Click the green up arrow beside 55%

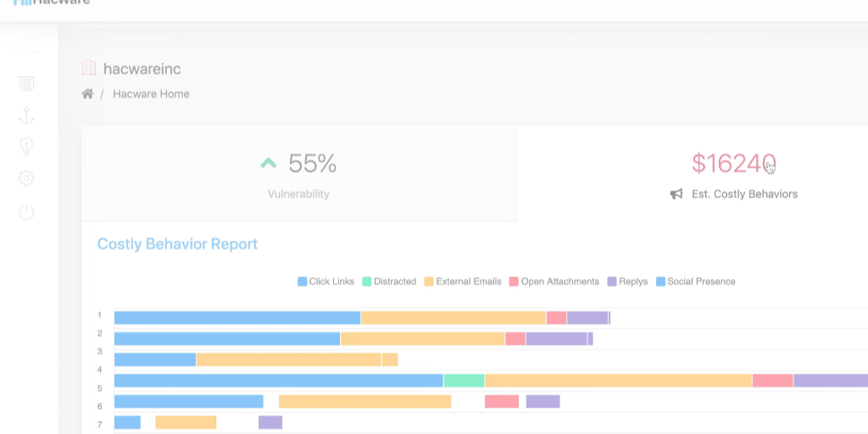(x=269, y=163)
